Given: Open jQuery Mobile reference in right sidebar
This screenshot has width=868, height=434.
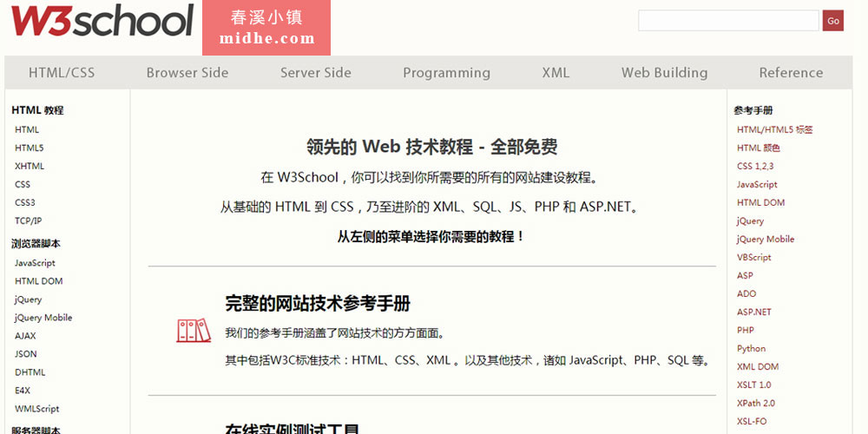Looking at the screenshot, I should click(765, 240).
